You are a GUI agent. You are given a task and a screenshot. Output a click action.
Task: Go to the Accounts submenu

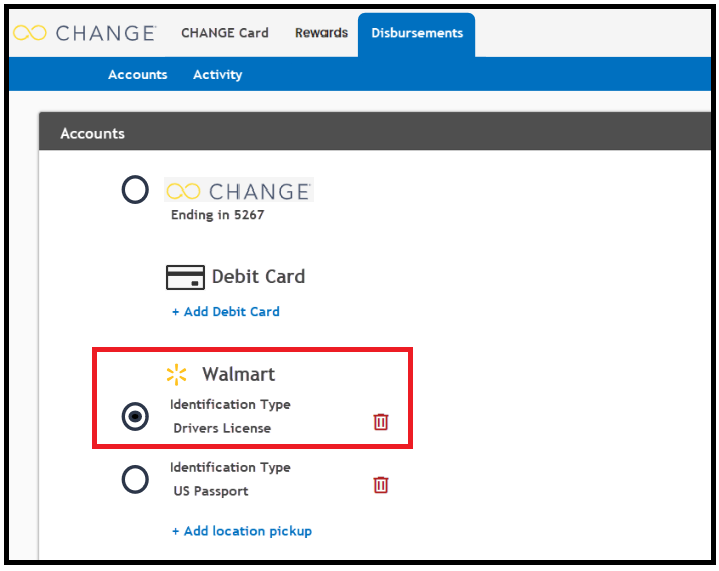(138, 74)
